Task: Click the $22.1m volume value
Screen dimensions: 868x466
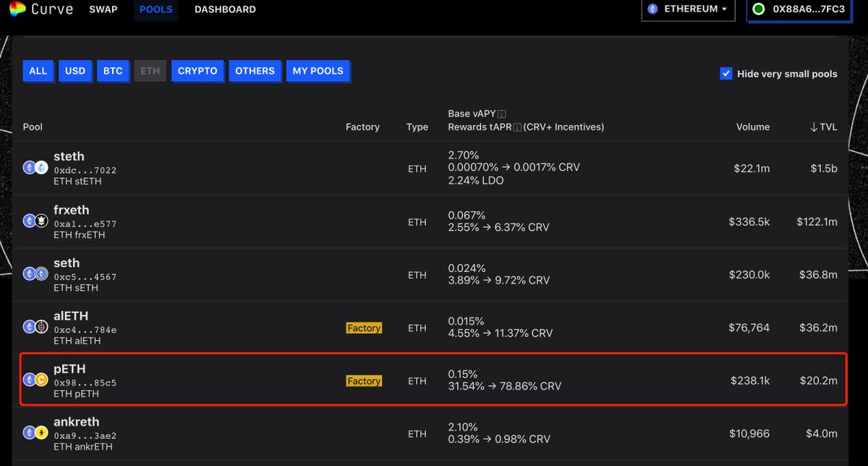Action: 752,169
